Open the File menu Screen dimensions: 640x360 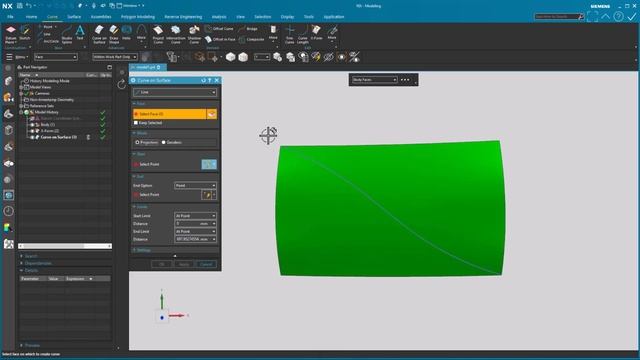[x=10, y=17]
